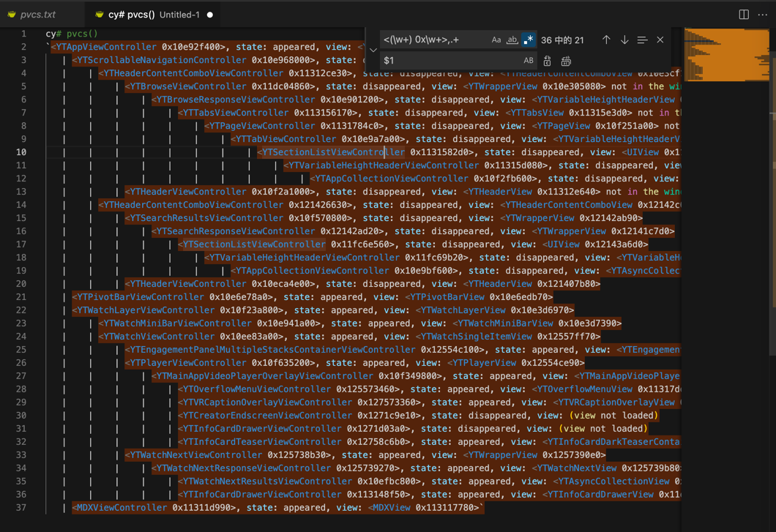Click YTWatchLayerViewController text

[x=146, y=310]
